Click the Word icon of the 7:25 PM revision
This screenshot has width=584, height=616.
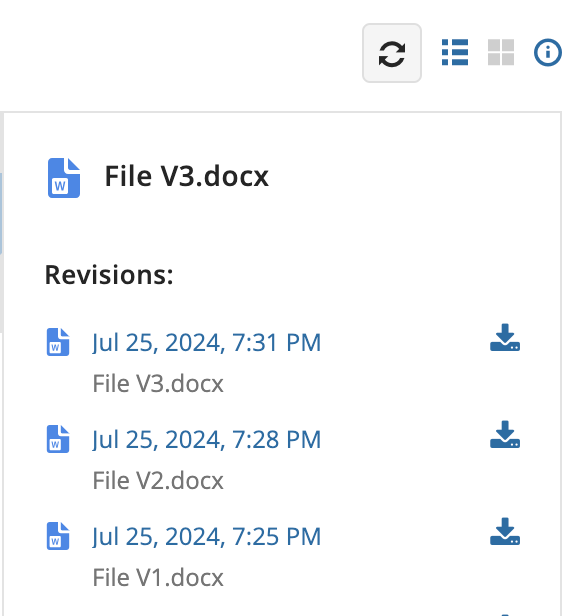(58, 536)
